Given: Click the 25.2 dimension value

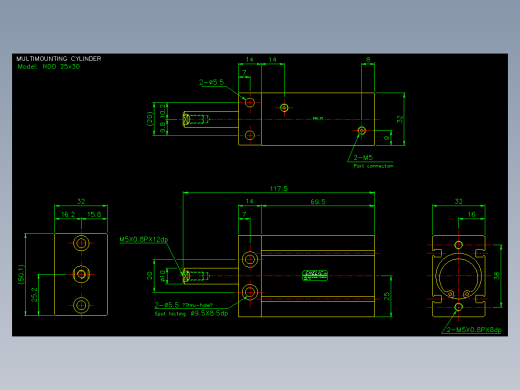Looking at the screenshot, I should pyautogui.click(x=34, y=295).
